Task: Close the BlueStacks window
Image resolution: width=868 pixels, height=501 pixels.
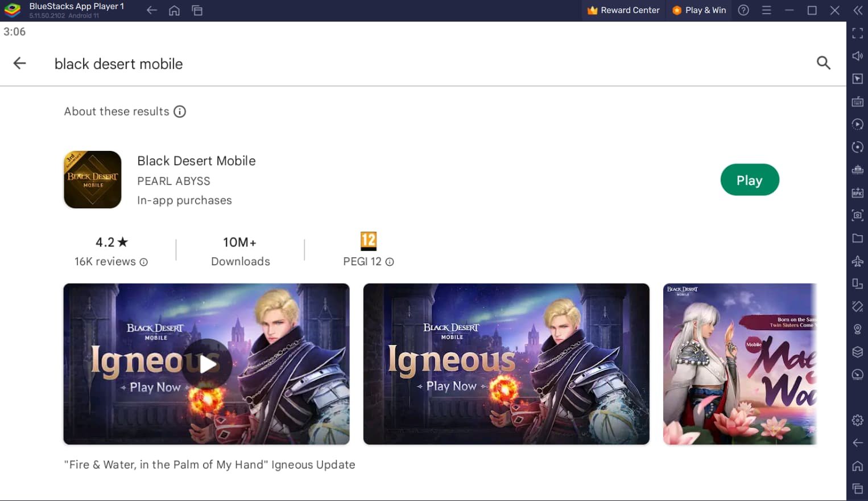Action: click(x=834, y=10)
